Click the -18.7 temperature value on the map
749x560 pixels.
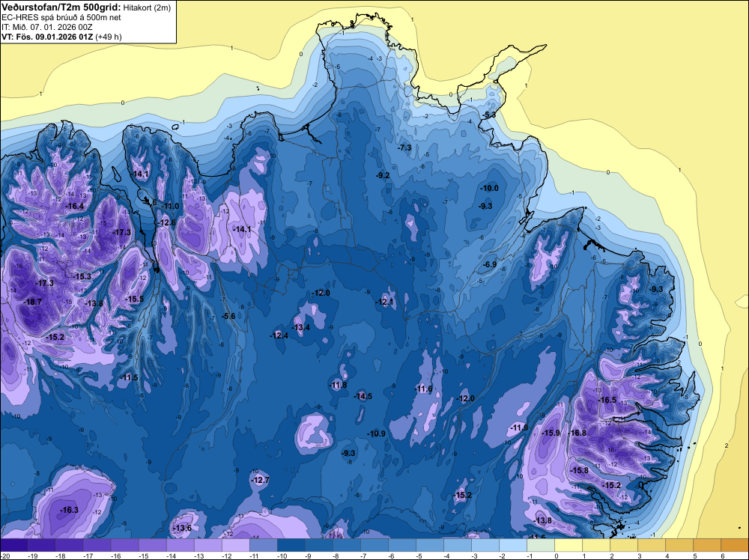pos(33,302)
